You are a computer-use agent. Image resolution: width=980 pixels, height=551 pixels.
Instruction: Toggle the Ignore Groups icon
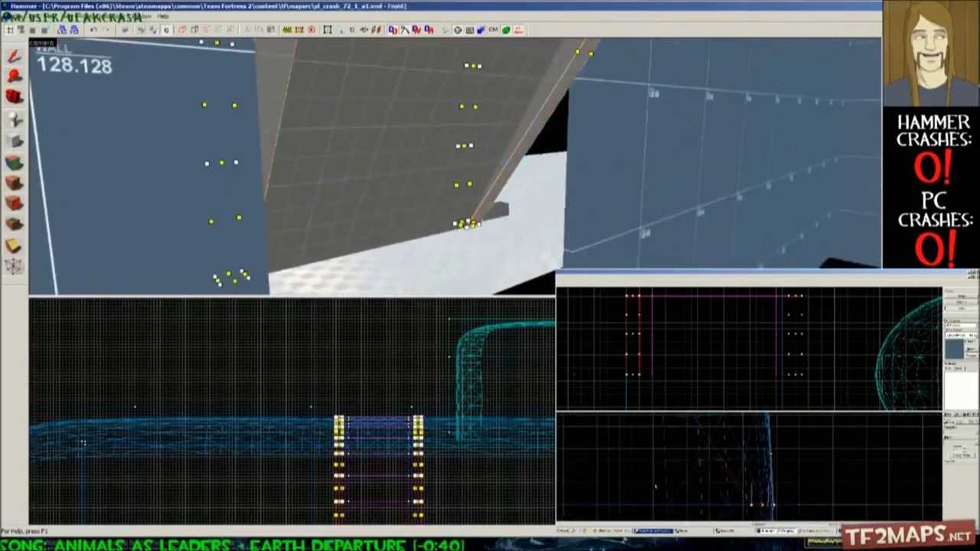[166, 30]
